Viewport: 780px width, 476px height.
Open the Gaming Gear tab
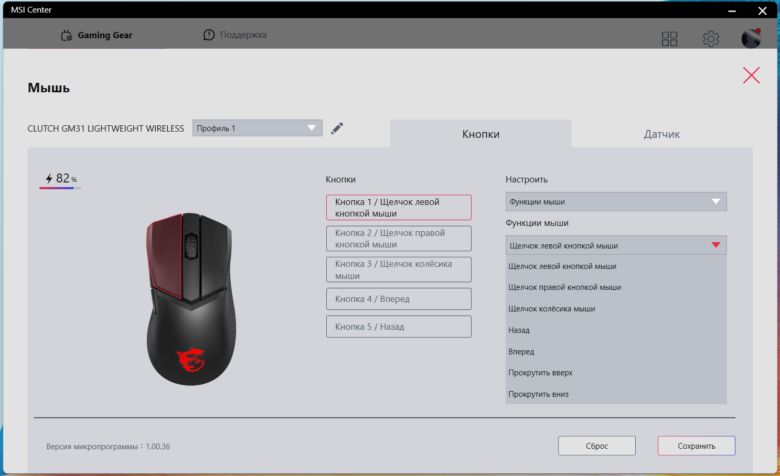tap(97, 35)
